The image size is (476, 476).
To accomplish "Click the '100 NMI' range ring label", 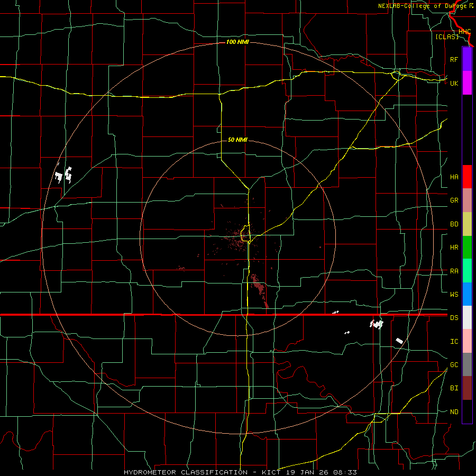I will (237, 42).
